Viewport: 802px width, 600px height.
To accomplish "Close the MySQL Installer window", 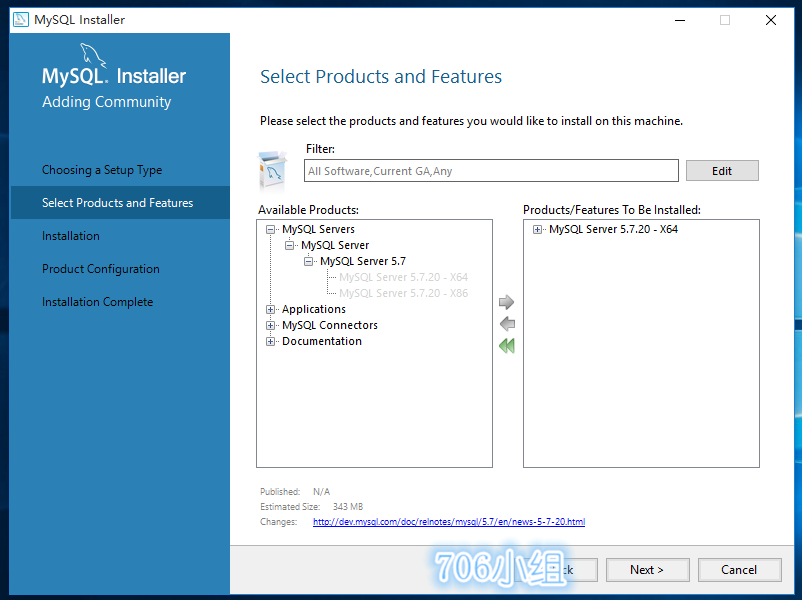I will pos(771,20).
